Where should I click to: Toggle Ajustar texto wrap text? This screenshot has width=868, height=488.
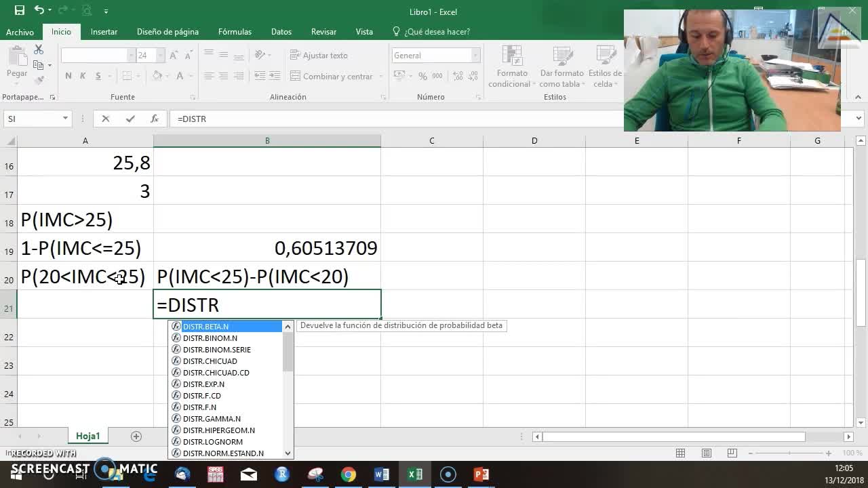319,56
